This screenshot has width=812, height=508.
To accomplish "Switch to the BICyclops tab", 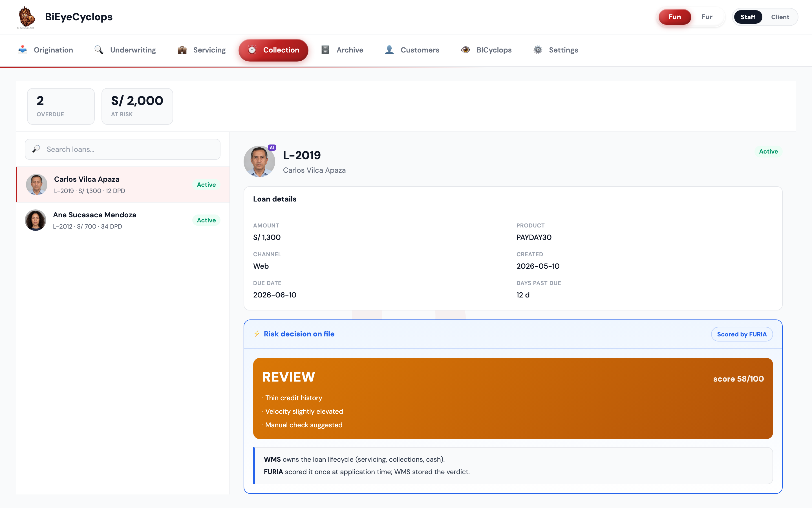I will tap(487, 50).
